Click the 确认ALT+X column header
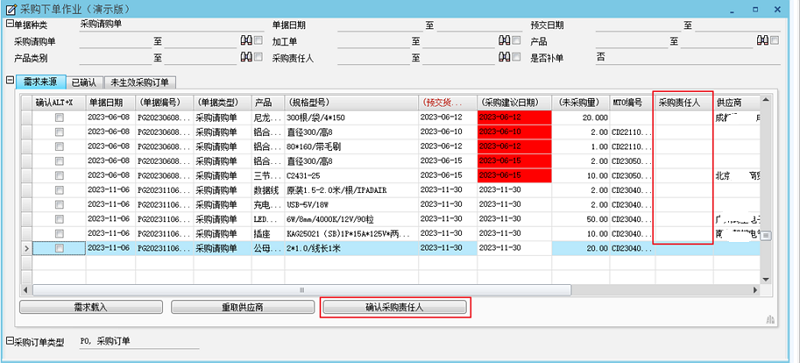This screenshot has height=363, width=800. [x=59, y=102]
